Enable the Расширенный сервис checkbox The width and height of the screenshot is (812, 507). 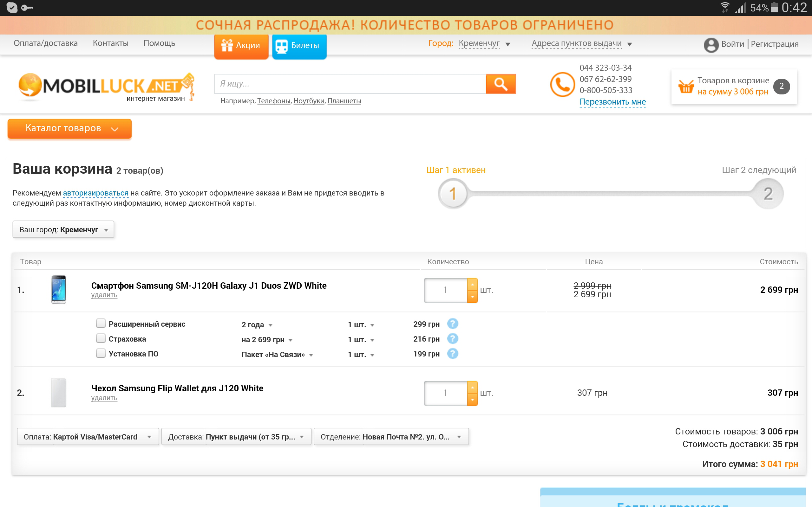tap(101, 324)
